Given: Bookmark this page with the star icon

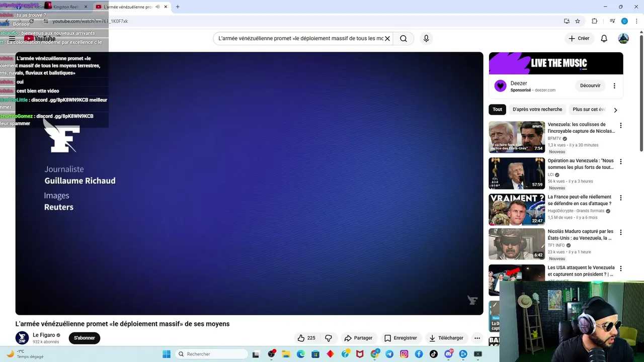Looking at the screenshot, I should [x=578, y=21].
